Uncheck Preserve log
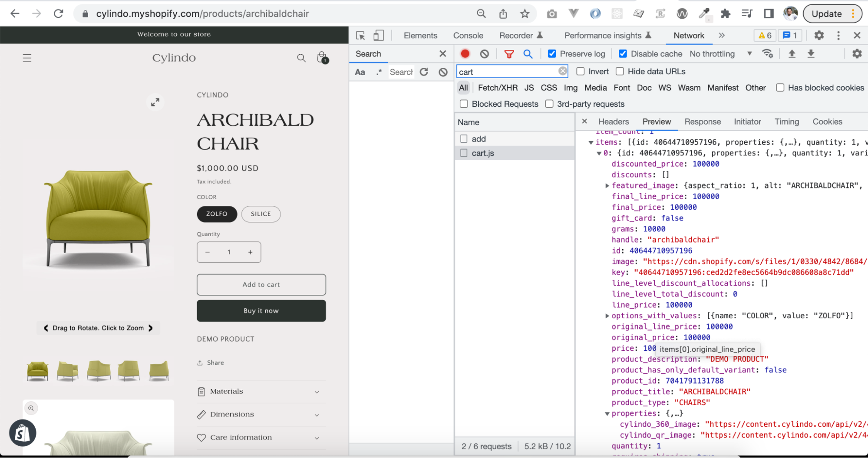 tap(552, 54)
